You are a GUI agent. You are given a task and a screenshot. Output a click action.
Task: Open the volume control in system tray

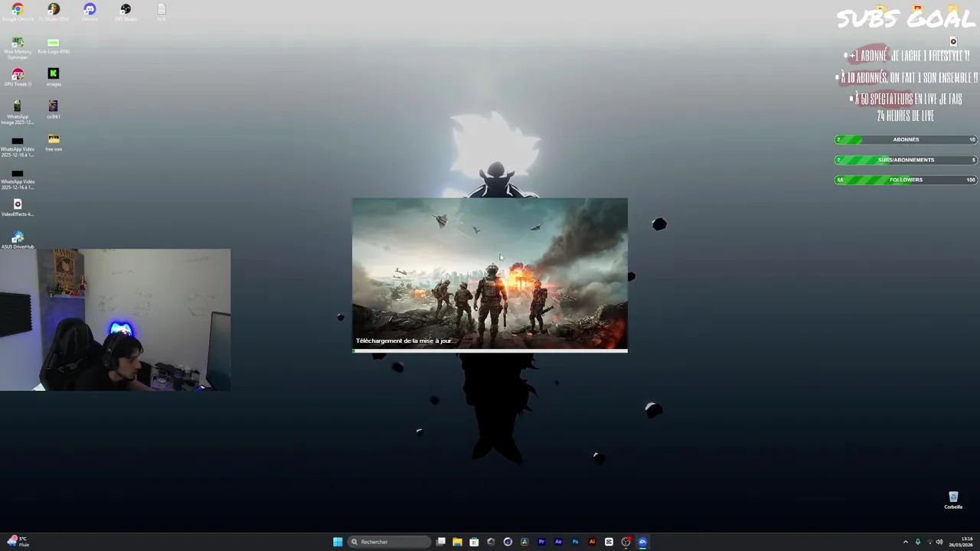pos(939,542)
